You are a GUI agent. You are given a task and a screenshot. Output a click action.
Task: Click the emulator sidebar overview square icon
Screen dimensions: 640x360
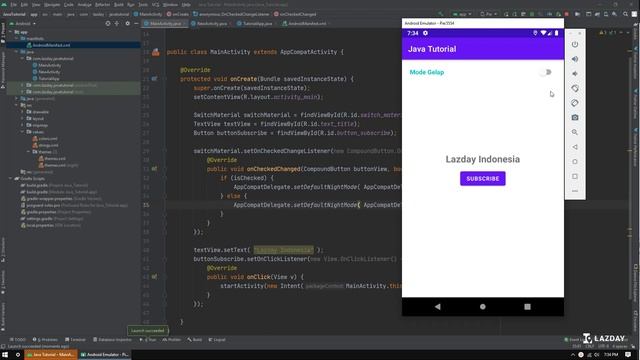point(575,176)
